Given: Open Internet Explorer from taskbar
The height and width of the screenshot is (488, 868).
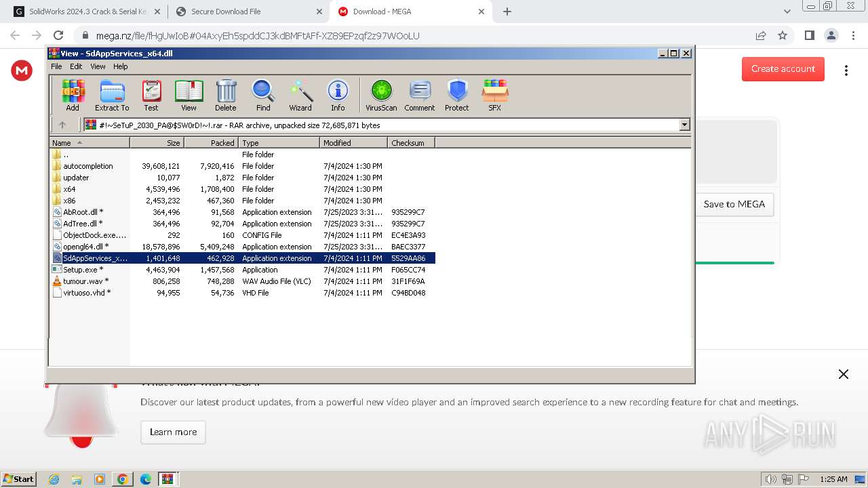Looking at the screenshot, I should [54, 479].
